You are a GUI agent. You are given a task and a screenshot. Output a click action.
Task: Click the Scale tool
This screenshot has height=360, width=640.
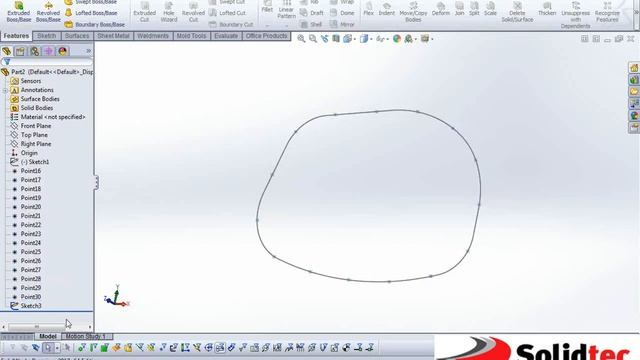pyautogui.click(x=490, y=9)
